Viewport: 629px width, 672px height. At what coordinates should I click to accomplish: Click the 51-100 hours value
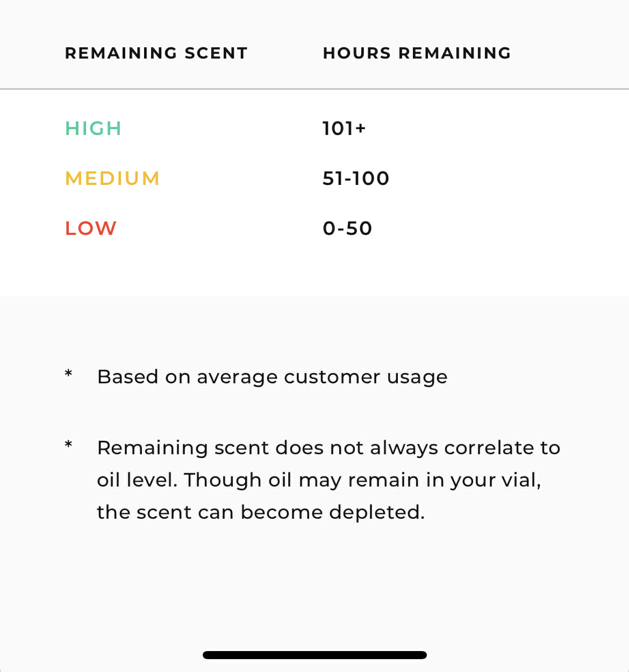pos(355,178)
